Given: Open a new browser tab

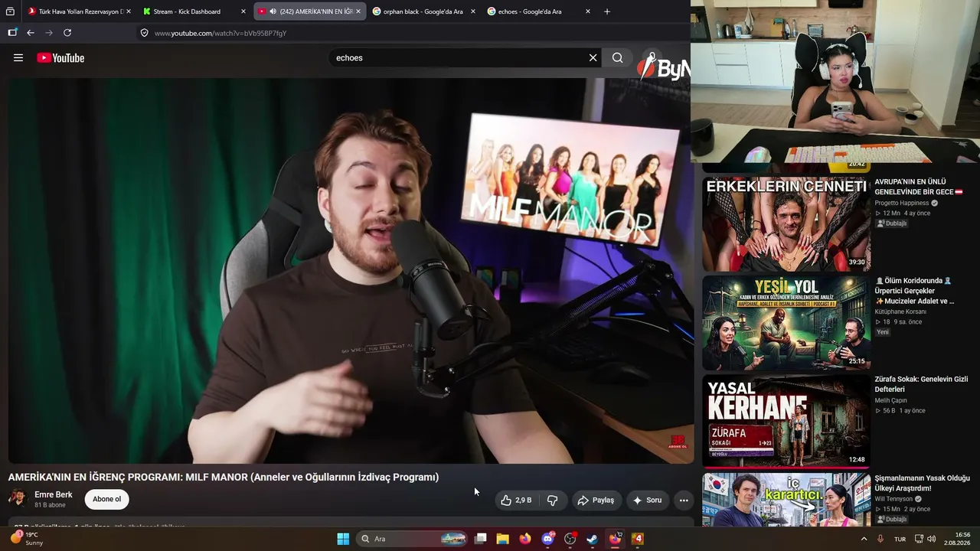Looking at the screenshot, I should click(607, 11).
